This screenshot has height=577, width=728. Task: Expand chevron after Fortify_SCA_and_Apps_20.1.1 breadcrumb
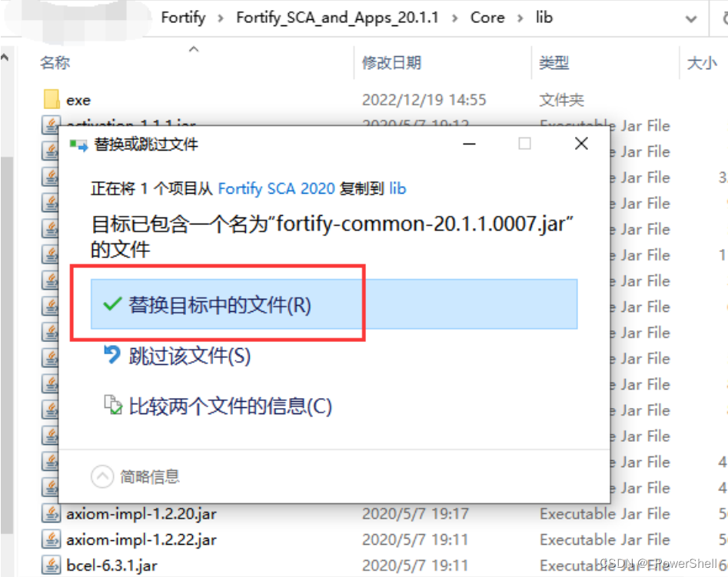coord(454,18)
